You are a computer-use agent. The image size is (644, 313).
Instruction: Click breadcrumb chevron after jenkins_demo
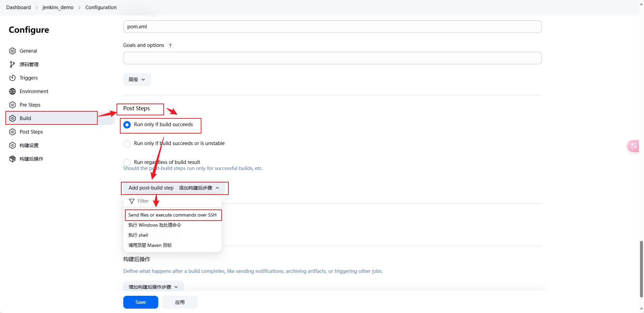pyautogui.click(x=79, y=7)
